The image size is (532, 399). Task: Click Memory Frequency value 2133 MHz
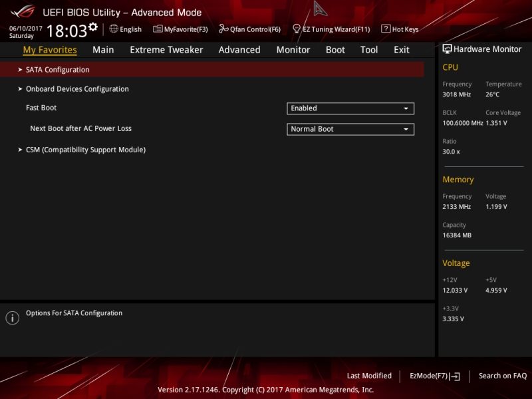point(457,207)
